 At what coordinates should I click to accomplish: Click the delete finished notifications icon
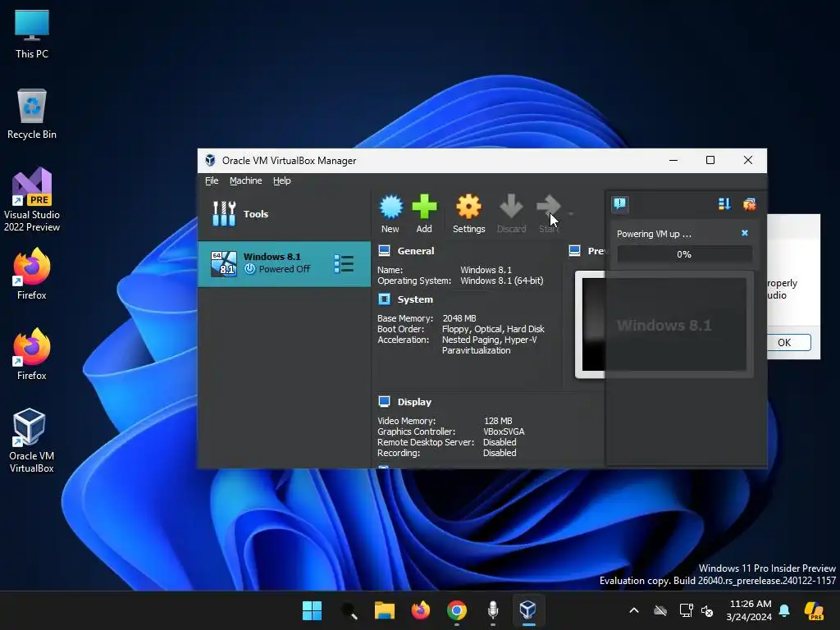point(750,203)
